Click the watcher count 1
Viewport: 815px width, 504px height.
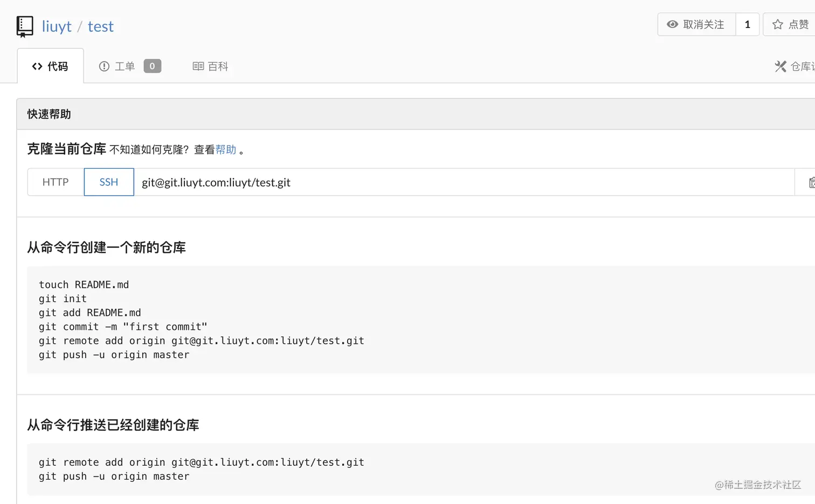[x=748, y=24]
